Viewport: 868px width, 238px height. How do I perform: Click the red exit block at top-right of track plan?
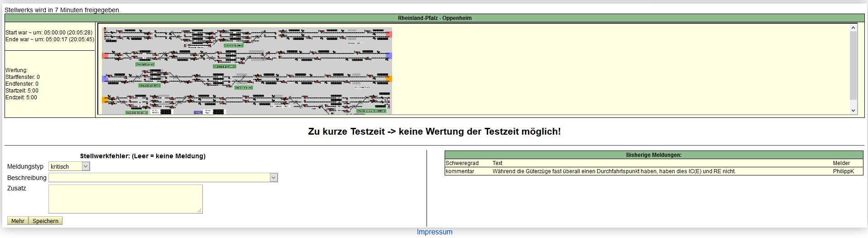388,34
